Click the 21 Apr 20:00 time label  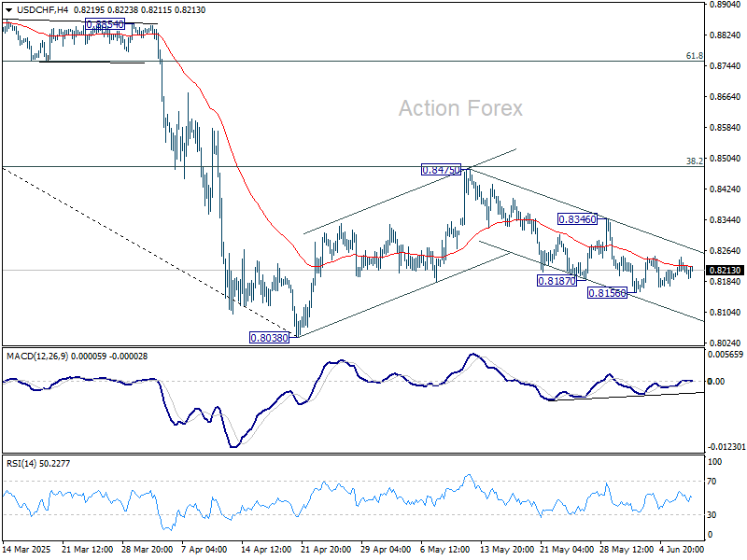(x=326, y=550)
